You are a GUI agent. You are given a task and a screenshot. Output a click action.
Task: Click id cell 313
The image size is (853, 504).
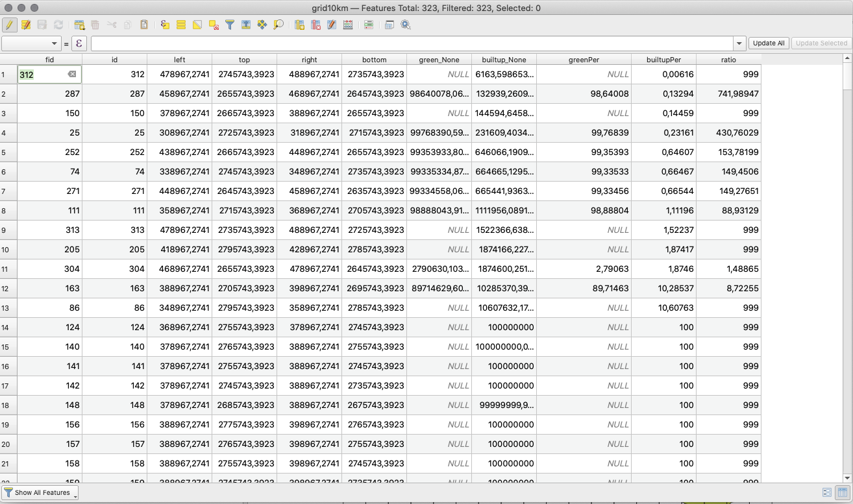tap(114, 230)
